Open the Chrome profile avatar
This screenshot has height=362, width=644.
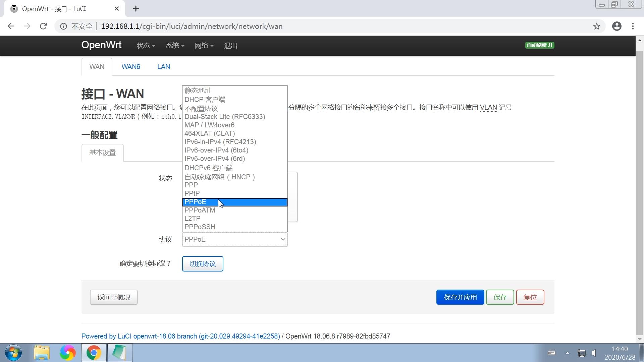pyautogui.click(x=617, y=26)
